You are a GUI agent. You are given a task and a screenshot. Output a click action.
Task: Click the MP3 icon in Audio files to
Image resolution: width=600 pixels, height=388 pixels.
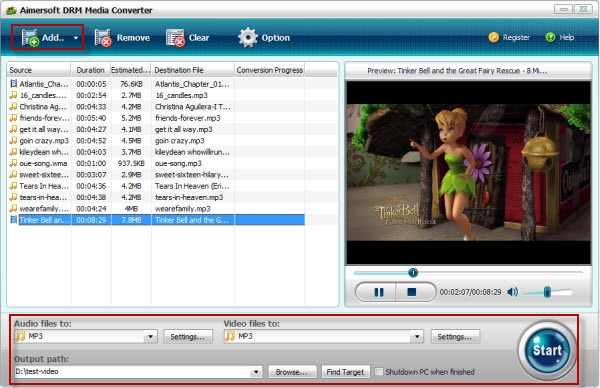tap(20, 336)
